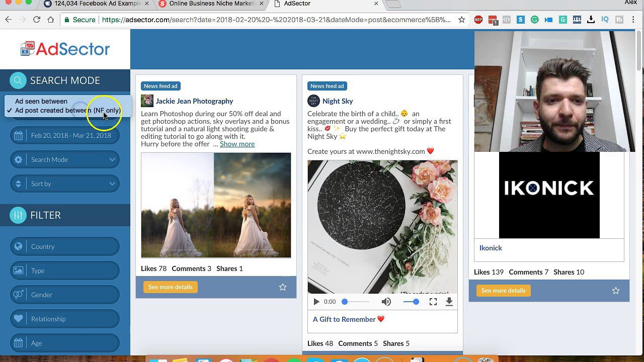This screenshot has width=644, height=362.
Task: Go back to previous page
Action: click(8, 20)
